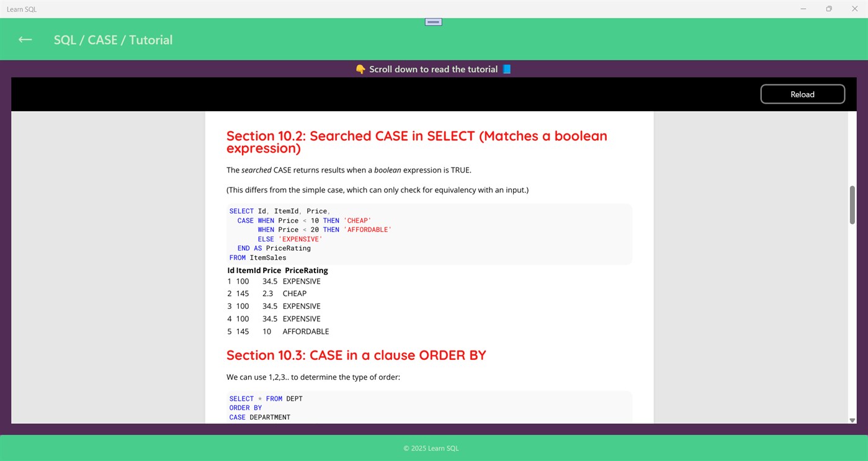Click the ORDER BY code snippet
This screenshot has width=868, height=461.
pyautogui.click(x=429, y=407)
